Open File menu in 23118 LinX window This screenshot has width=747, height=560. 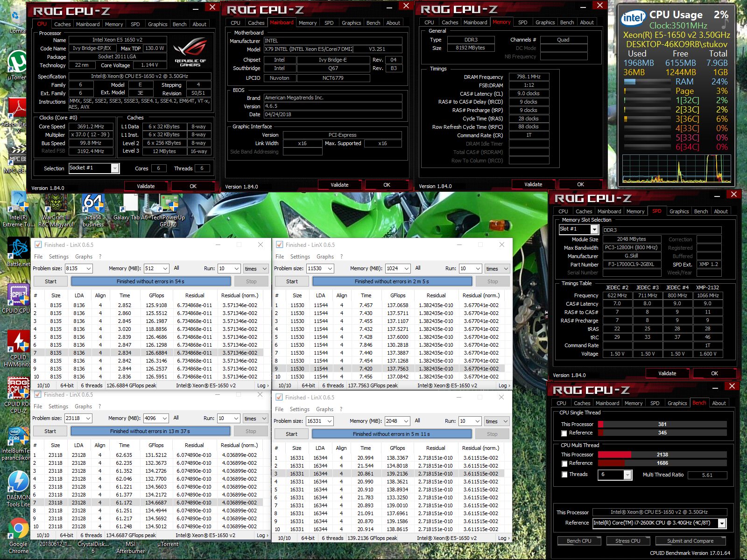click(x=38, y=406)
